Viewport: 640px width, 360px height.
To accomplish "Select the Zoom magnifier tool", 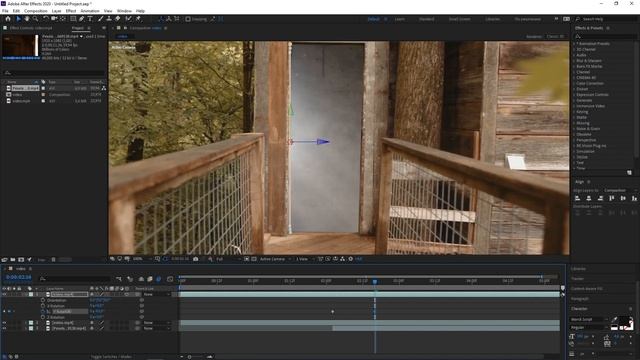I will tap(36, 19).
